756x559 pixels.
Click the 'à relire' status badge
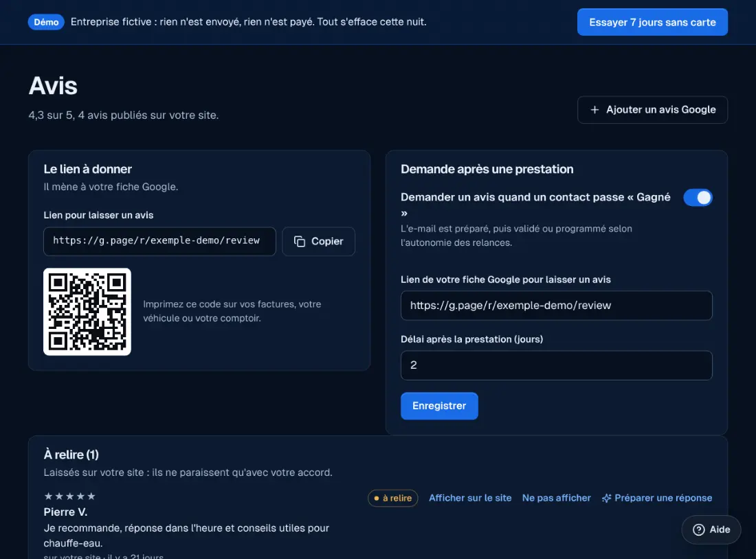tap(393, 499)
